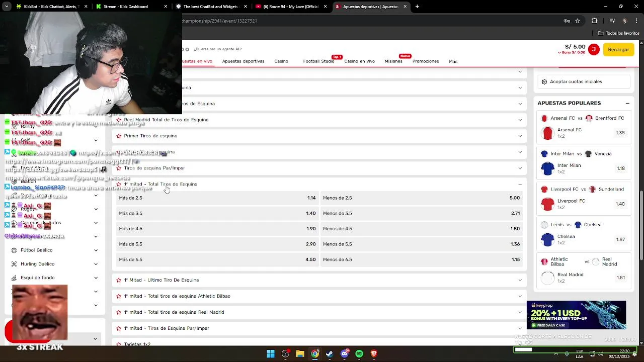Screen dimensions: 644x362
Task: Star the Primer Tiros de esquina market
Action: point(119,136)
